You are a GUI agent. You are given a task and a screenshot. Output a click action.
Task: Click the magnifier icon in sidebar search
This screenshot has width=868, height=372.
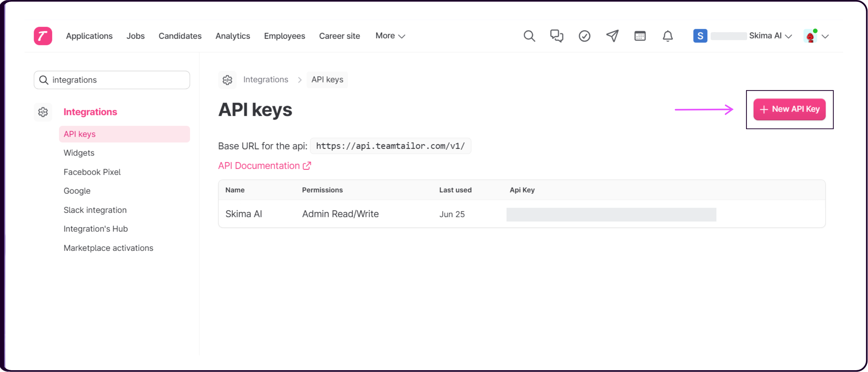(x=43, y=80)
